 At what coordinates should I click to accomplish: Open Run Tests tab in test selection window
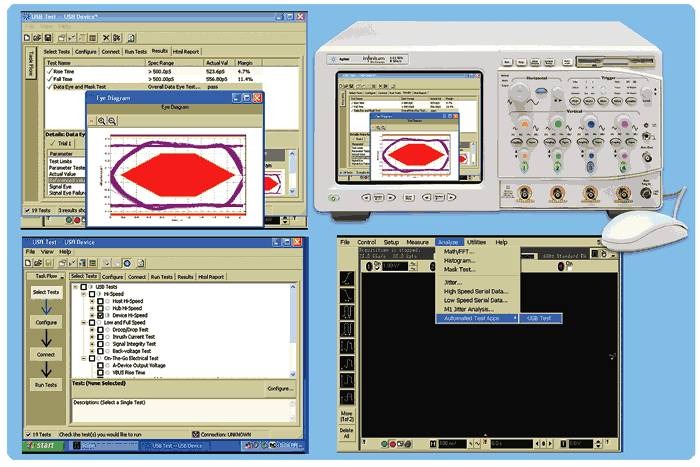[x=162, y=277]
